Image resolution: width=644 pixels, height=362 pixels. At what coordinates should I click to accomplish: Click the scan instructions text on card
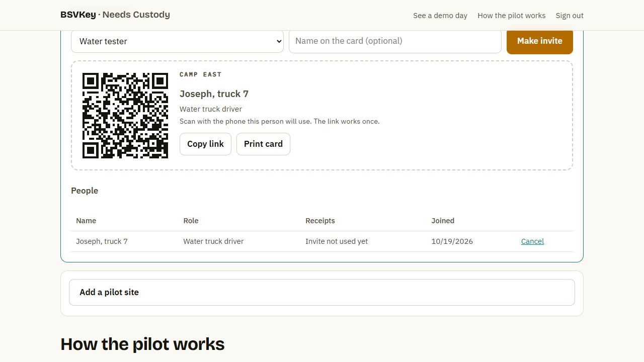pyautogui.click(x=279, y=122)
